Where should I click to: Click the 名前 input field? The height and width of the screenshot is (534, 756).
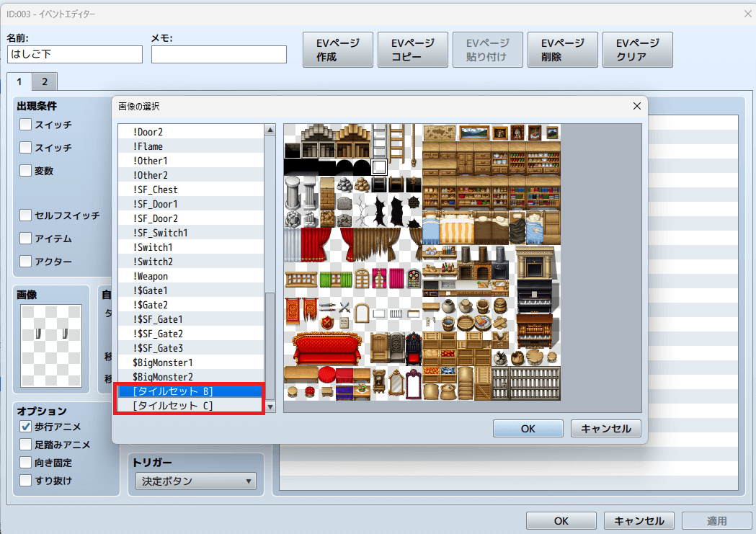[x=75, y=55]
